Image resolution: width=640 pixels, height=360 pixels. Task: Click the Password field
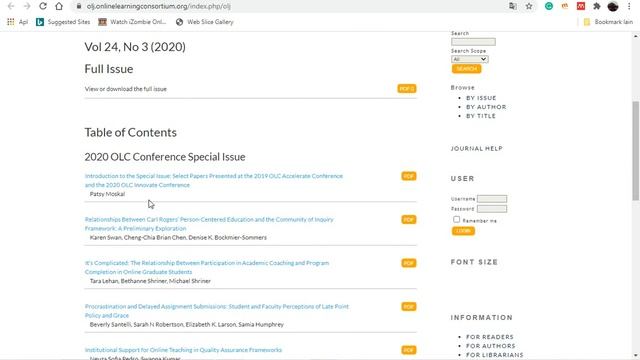click(492, 209)
